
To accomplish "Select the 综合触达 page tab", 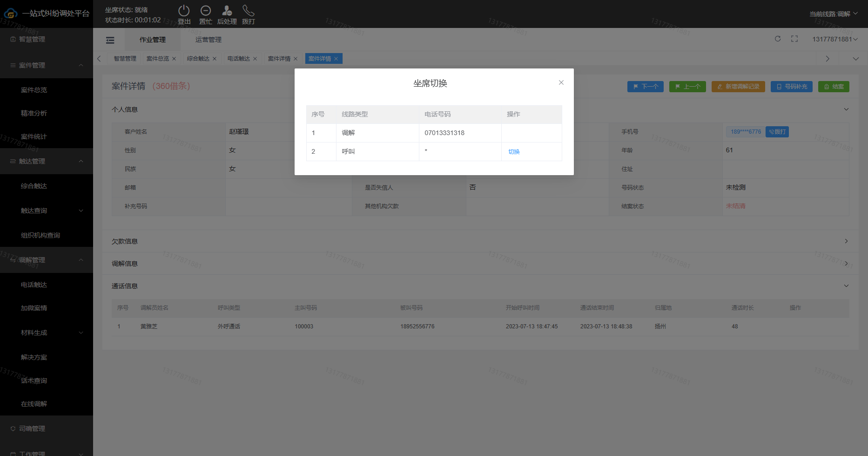I will pos(198,59).
